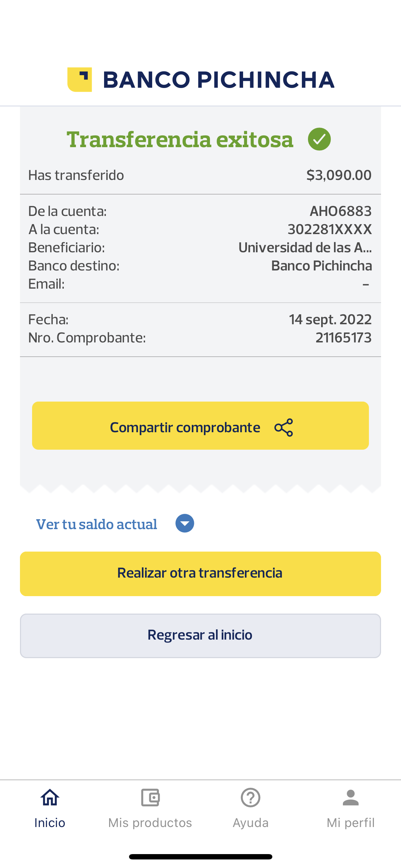Tap the Mi perfil person icon

click(x=351, y=797)
